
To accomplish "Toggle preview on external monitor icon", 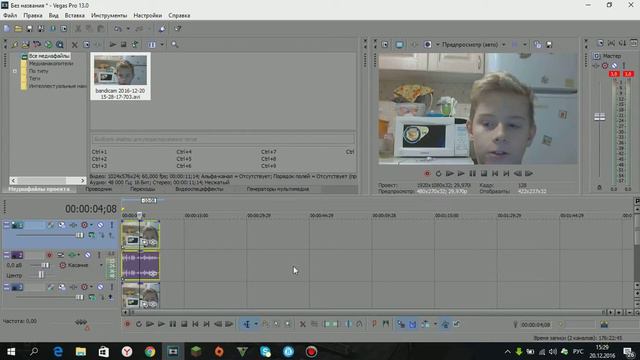I will 400,44.
